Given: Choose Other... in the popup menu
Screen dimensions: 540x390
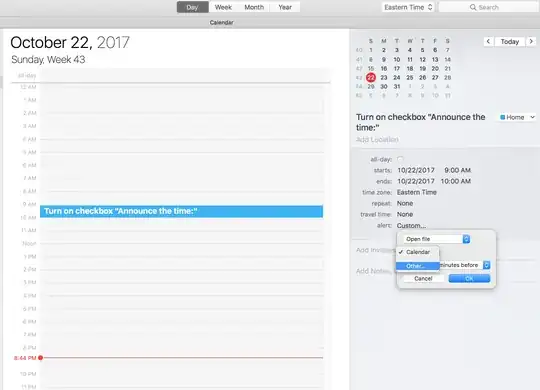Looking at the screenshot, I should coord(418,266).
